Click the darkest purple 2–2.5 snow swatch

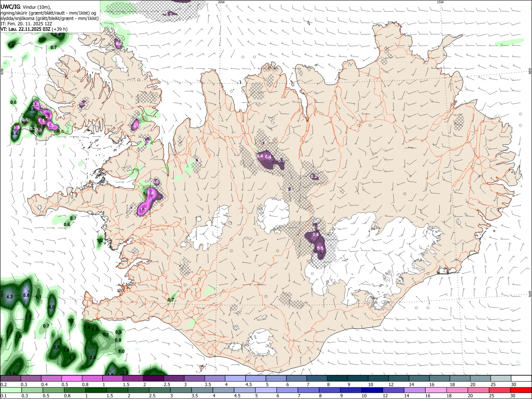153,379
